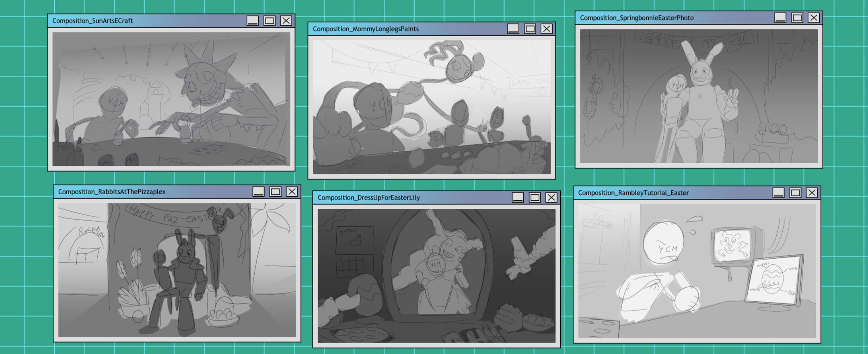Maximize the Composition_SpringbonnieEasterPhoto window
Viewport: 868px width, 354px height.
click(797, 18)
